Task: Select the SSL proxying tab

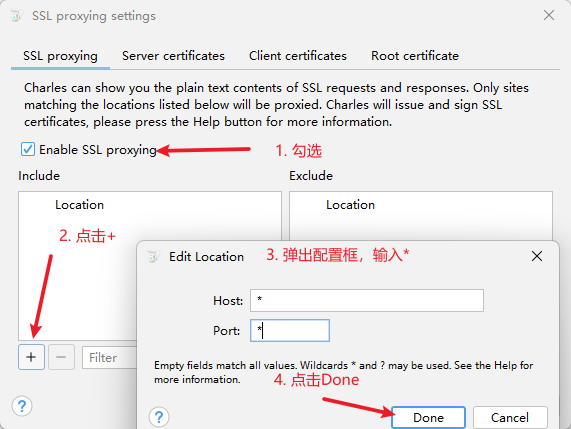Action: tap(60, 56)
